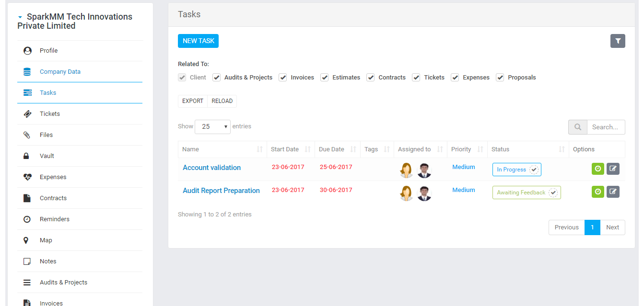Open the show entries count dropdown
This screenshot has width=644, height=306.
click(x=212, y=127)
